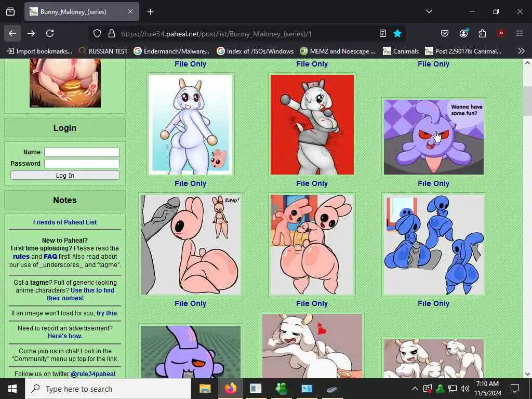Image resolution: width=532 pixels, height=399 pixels.
Task: Save page to Pocket
Action: [445, 33]
